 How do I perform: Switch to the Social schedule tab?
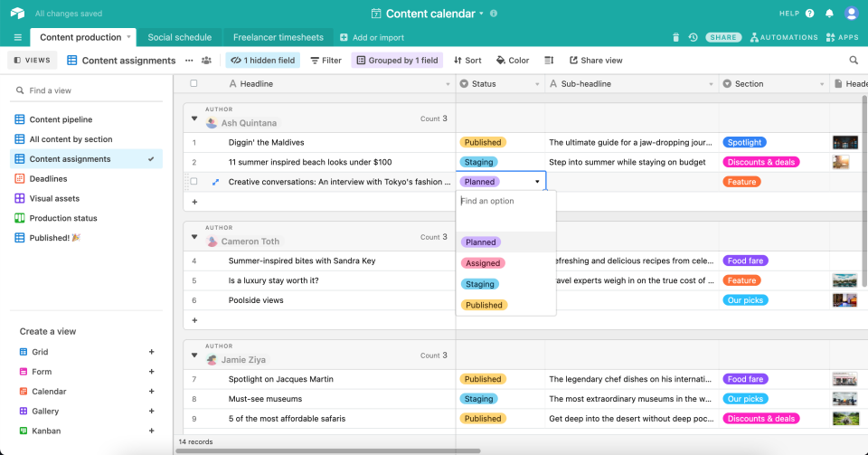click(x=180, y=37)
